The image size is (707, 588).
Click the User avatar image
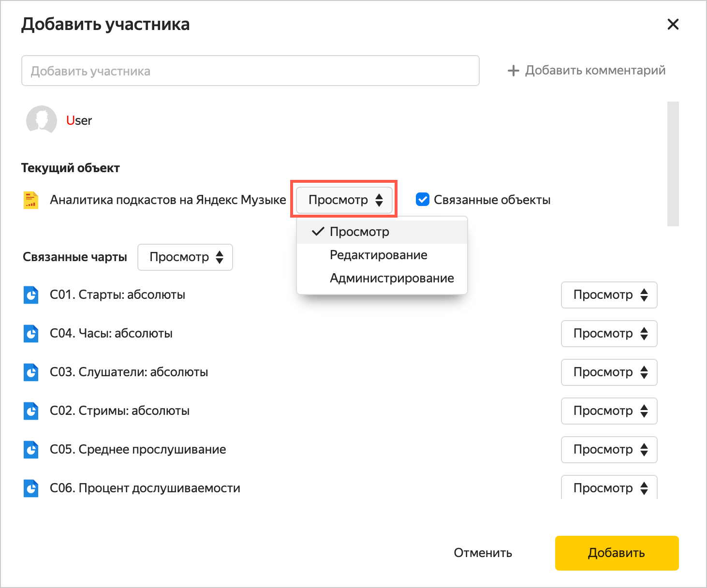click(42, 120)
